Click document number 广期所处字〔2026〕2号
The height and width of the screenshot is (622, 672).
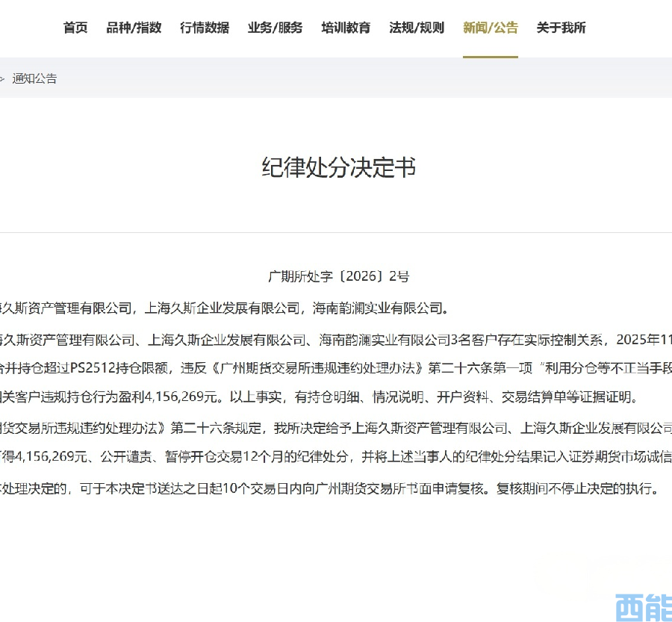pyautogui.click(x=338, y=276)
